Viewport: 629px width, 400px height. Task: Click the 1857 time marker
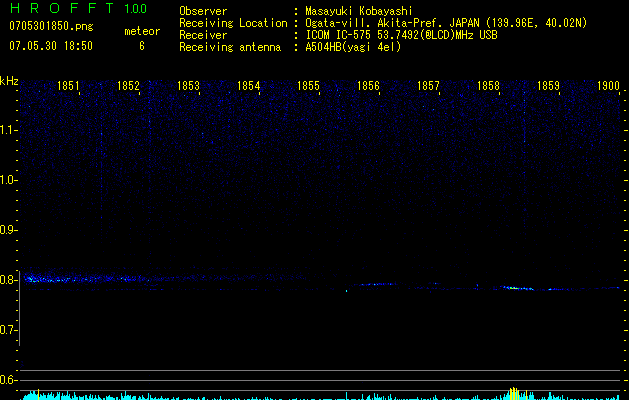tap(428, 86)
